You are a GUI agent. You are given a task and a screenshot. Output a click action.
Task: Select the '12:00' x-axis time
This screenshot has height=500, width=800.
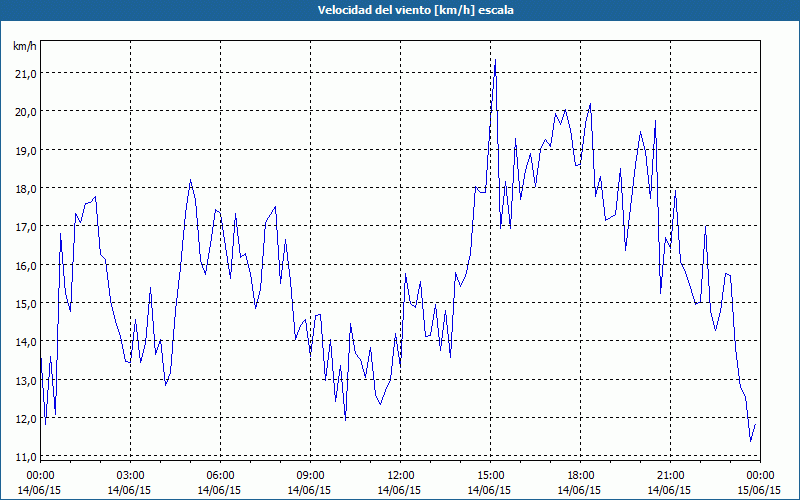[401, 476]
